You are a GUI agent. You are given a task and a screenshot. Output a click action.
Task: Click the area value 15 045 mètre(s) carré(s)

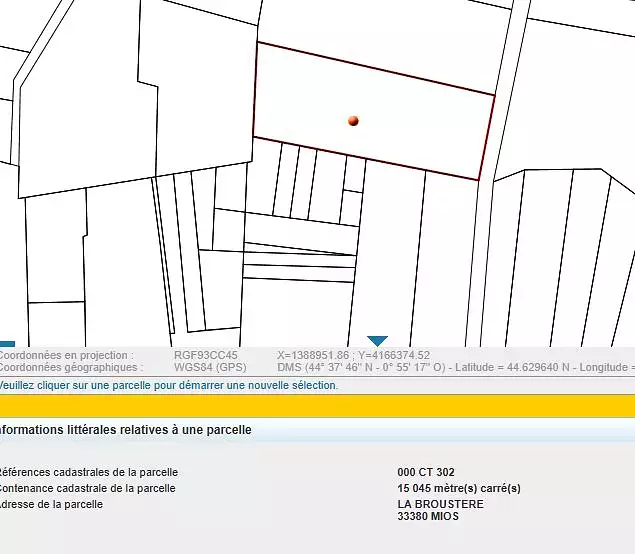(459, 488)
